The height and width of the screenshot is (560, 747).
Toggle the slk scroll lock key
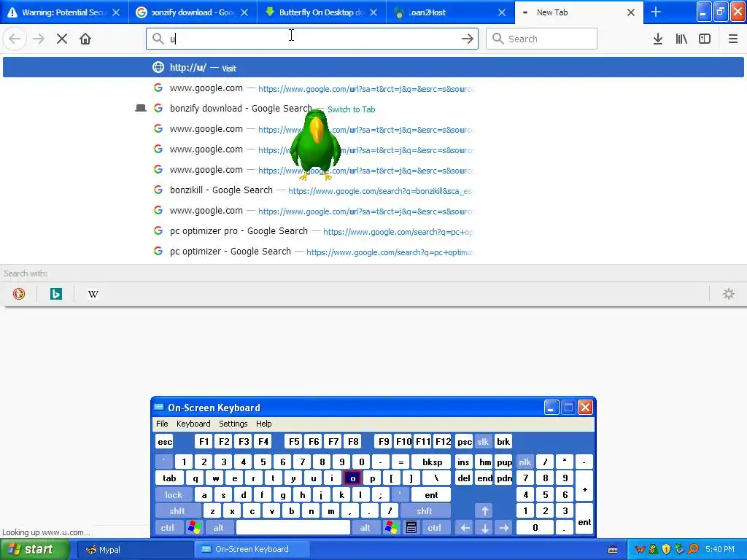[483, 441]
